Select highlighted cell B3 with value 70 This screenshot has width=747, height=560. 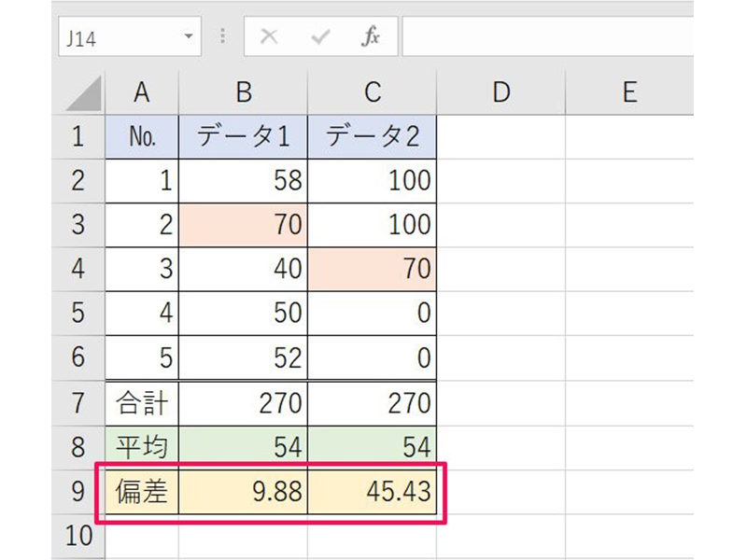click(244, 225)
